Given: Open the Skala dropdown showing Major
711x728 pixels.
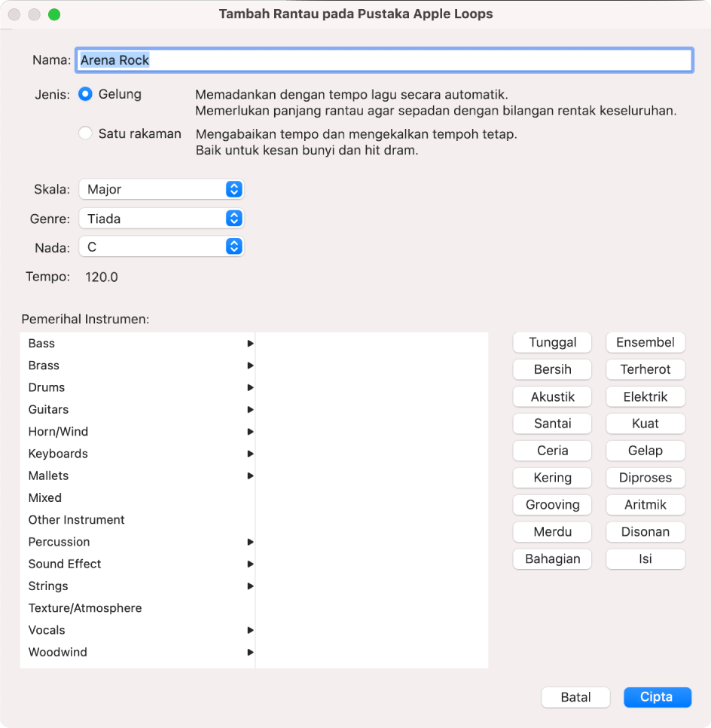Looking at the screenshot, I should (x=160, y=189).
